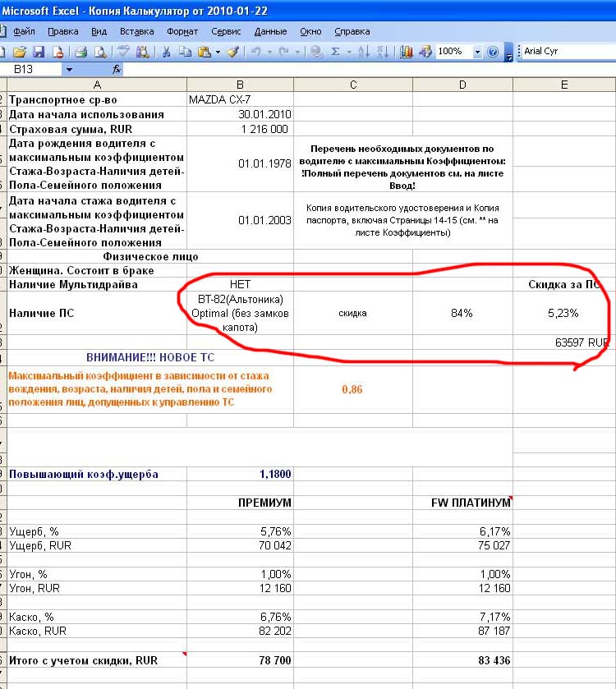The width and height of the screenshot is (616, 689).
Task: Expand the AutoSum functions dropdown arrow
Action: [x=349, y=53]
